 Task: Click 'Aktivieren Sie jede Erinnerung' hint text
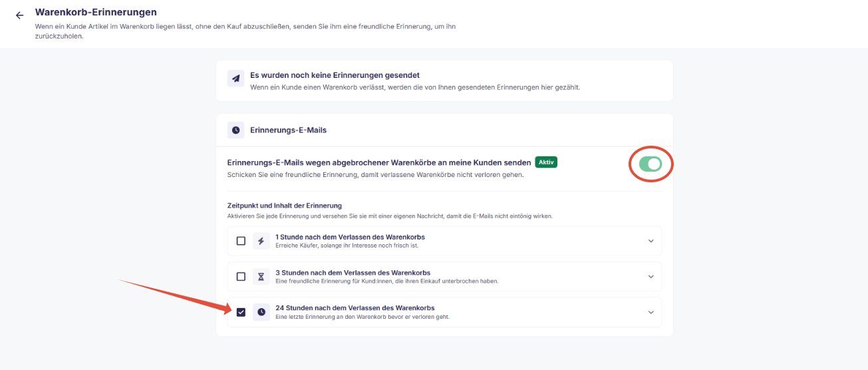click(x=390, y=216)
